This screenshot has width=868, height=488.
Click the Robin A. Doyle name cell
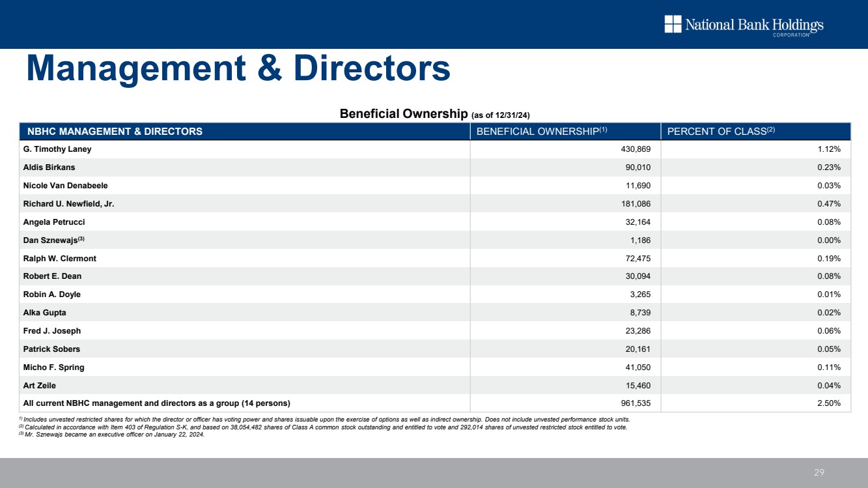(52, 294)
